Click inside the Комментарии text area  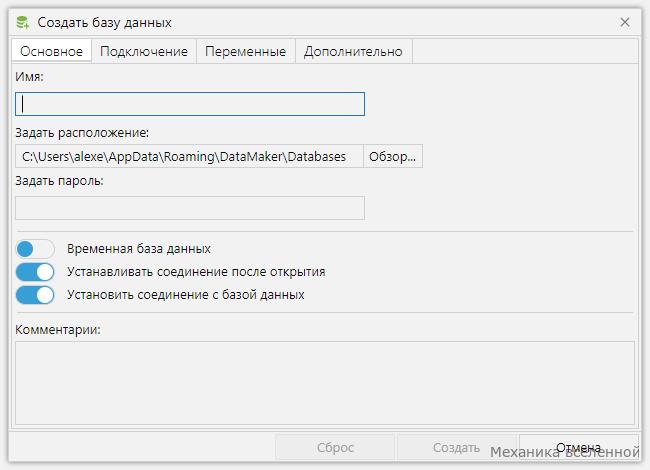pyautogui.click(x=325, y=383)
